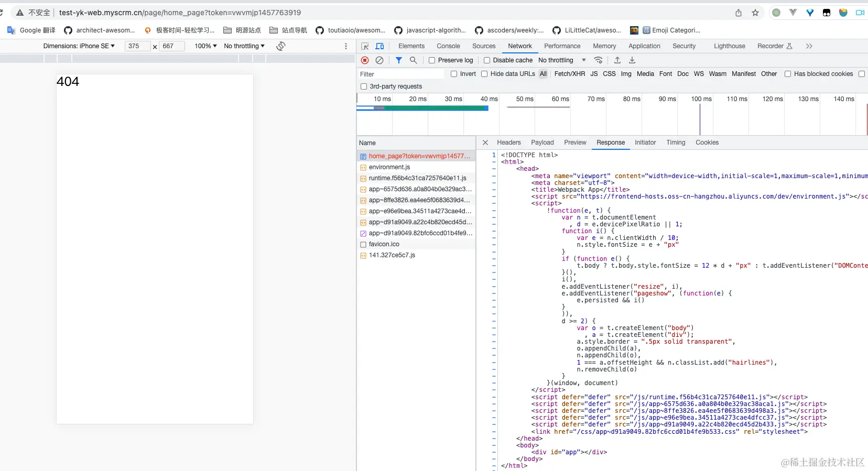The height and width of the screenshot is (471, 868).
Task: Share the page from address bar
Action: (x=739, y=13)
